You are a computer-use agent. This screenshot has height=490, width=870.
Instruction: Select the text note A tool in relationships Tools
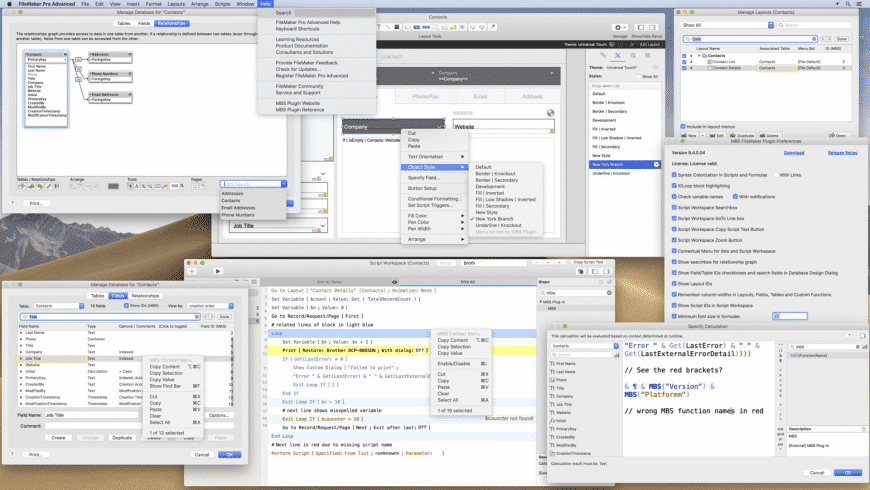[136, 186]
